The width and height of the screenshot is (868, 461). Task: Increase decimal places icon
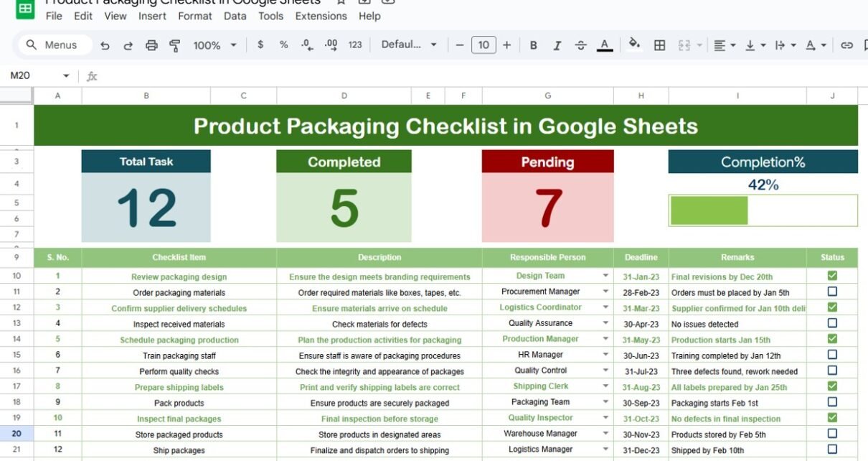click(331, 45)
